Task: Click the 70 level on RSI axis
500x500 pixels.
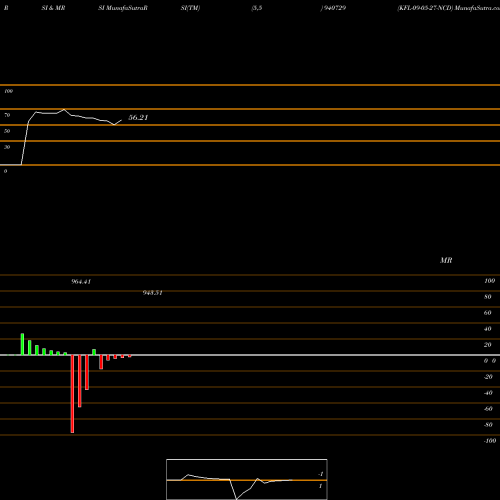Action: 7,115
